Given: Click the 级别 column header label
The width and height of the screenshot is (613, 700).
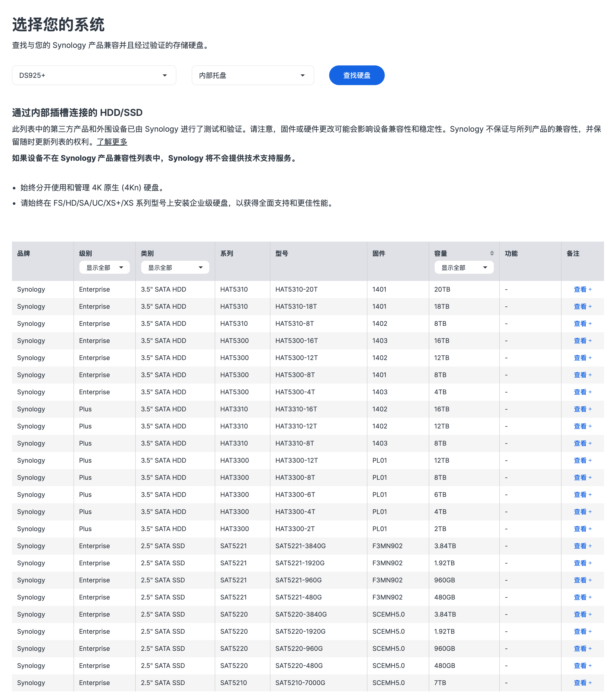Looking at the screenshot, I should point(85,254).
